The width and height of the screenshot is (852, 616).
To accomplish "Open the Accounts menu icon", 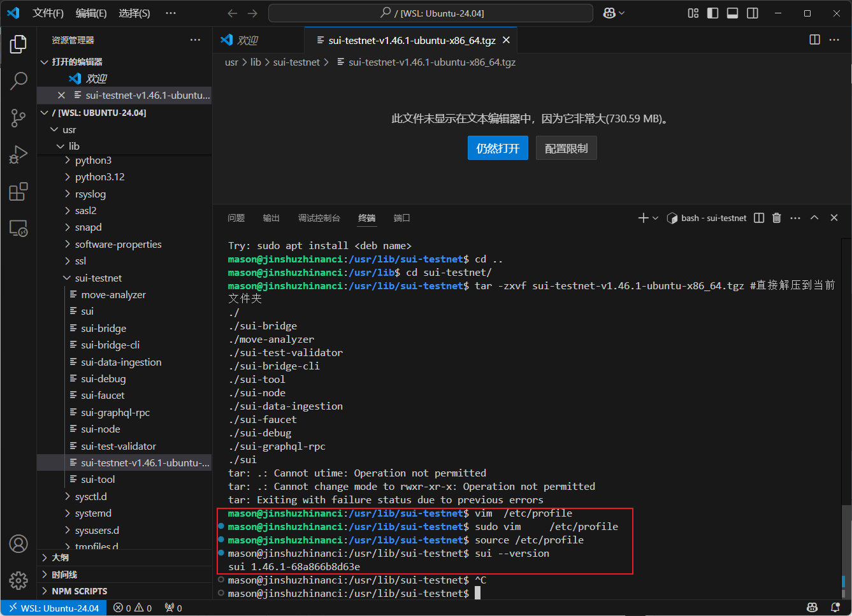I will tap(18, 543).
